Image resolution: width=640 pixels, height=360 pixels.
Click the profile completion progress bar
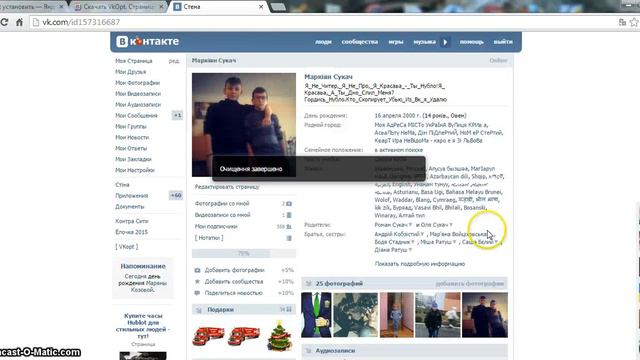pyautogui.click(x=244, y=253)
